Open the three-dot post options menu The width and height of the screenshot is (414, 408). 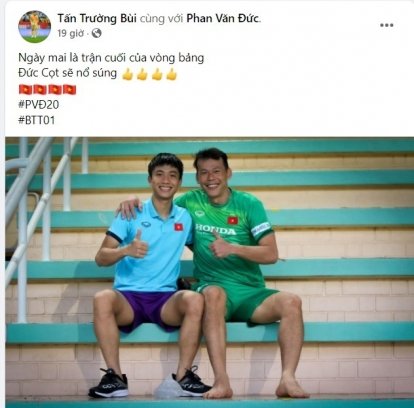[x=386, y=25]
